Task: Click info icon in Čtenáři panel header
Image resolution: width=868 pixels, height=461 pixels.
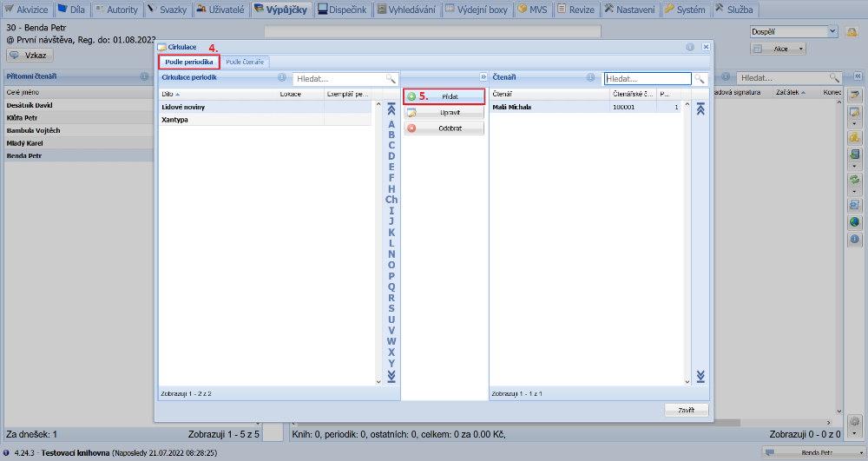Action: (x=590, y=77)
